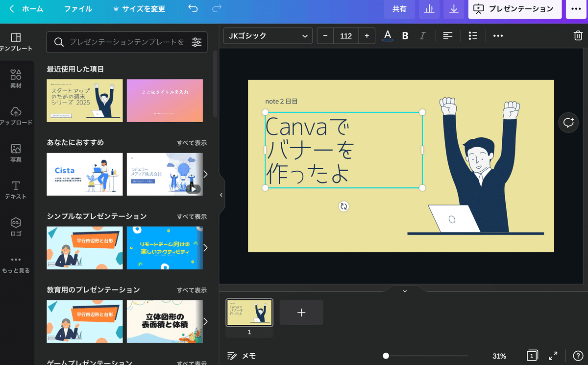Toggle italic formatting
Screen dimensions: 588x365
pyautogui.click(x=422, y=36)
